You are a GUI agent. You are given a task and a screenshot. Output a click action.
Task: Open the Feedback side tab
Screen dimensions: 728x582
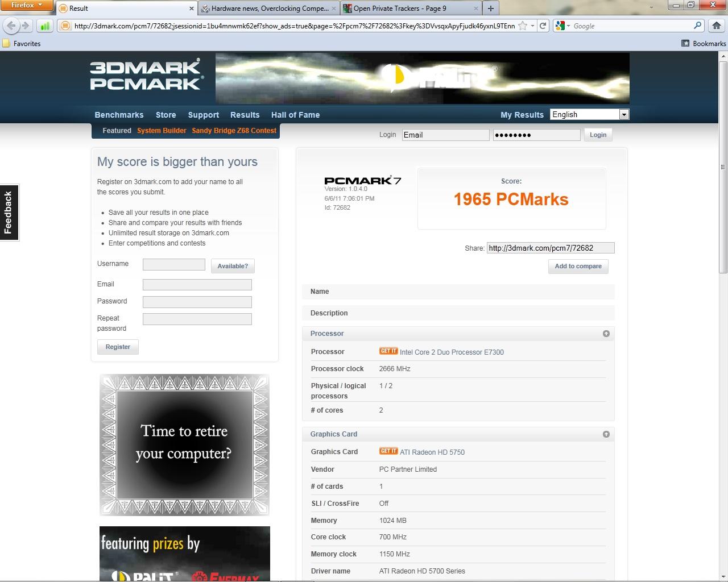pyautogui.click(x=9, y=213)
